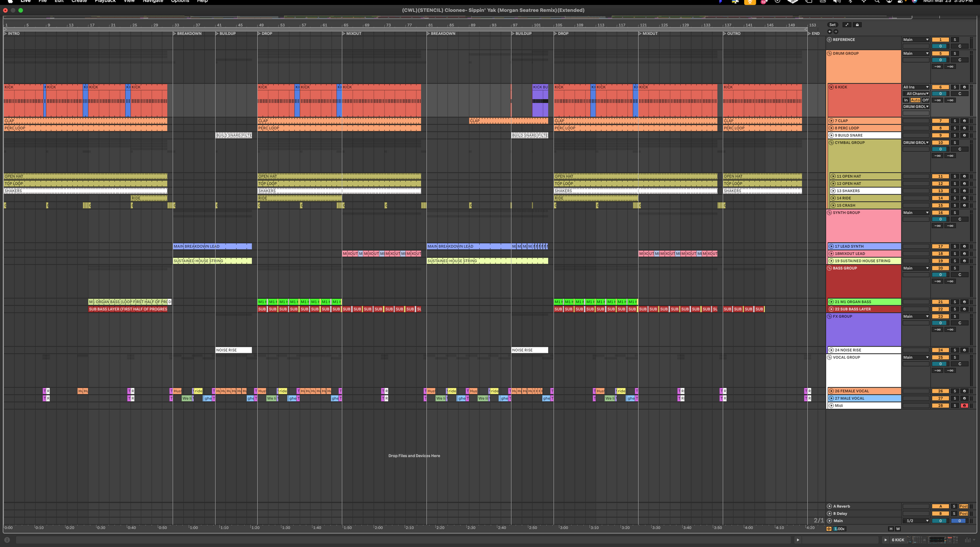Viewport: 980px width, 547px height.
Task: Solo the DRUM GROUP track
Action: (954, 53)
